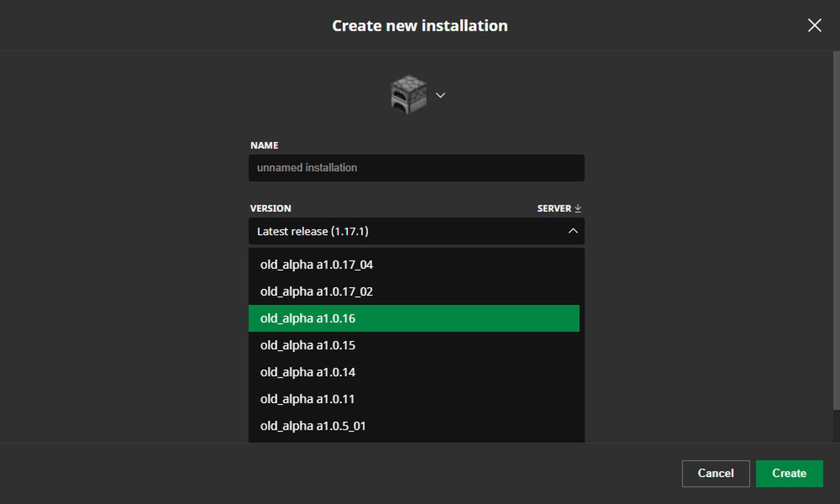Select old_alpha a1.0.14 version option
The height and width of the screenshot is (504, 840).
click(308, 372)
